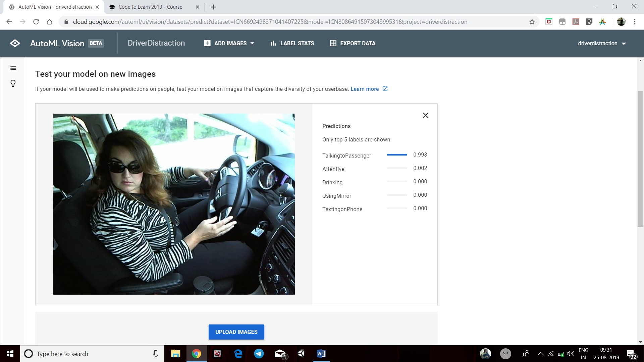
Task: Click the uploaded driver test image
Action: point(174,204)
